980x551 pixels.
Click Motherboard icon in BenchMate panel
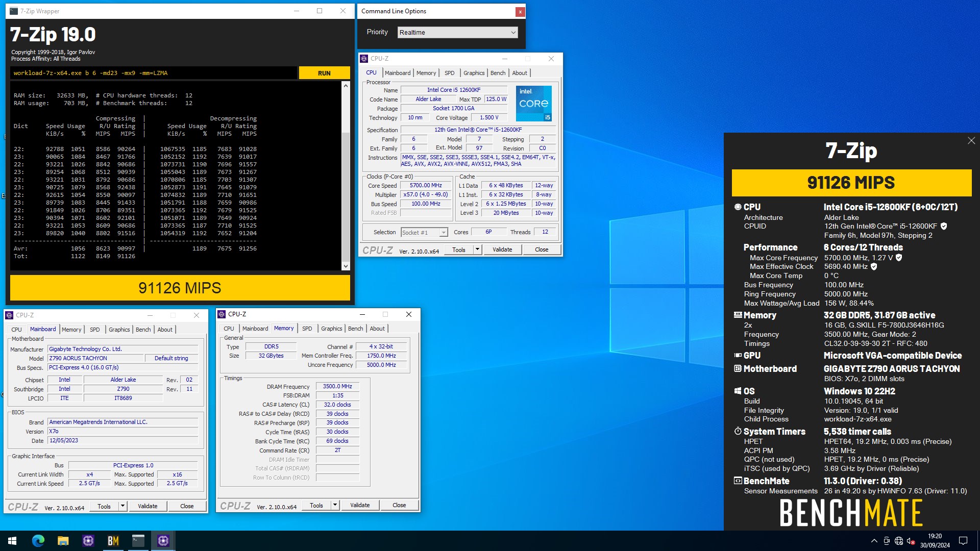pos(738,368)
